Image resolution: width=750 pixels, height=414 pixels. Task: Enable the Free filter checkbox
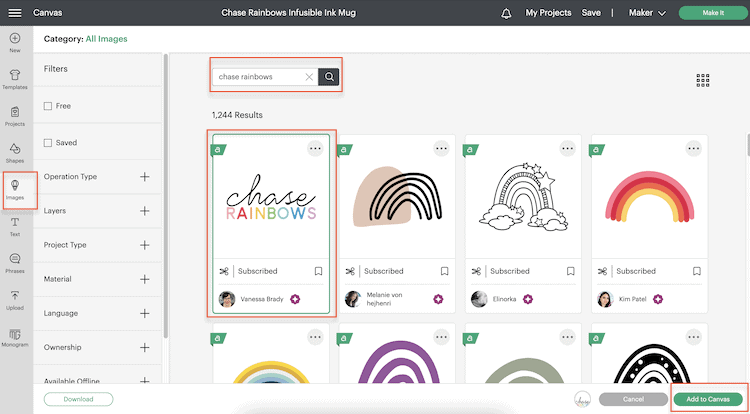[48, 106]
